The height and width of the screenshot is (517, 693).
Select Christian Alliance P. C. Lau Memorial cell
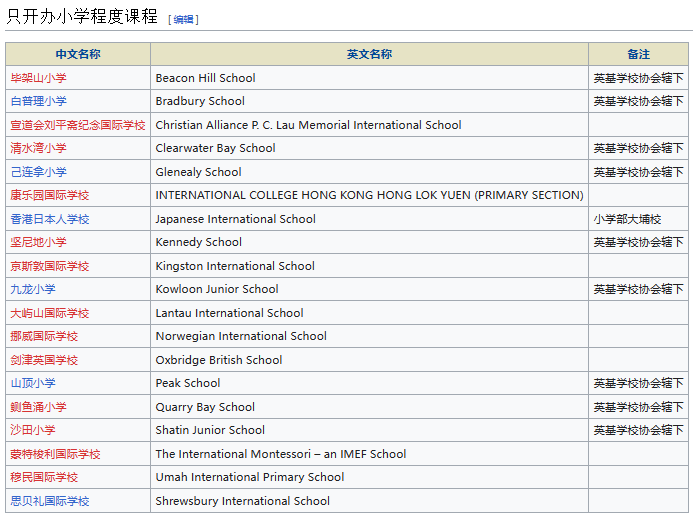[x=369, y=125]
